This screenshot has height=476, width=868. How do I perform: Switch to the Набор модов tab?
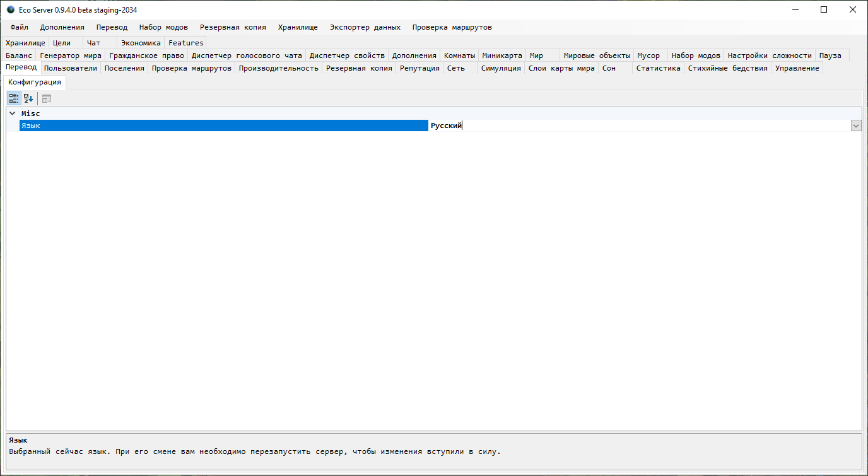point(696,55)
